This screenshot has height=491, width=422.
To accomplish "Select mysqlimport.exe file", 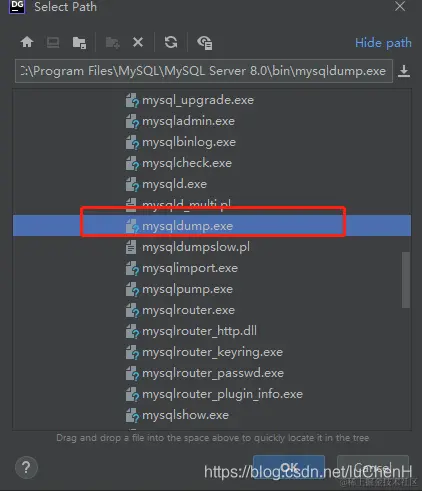I will [x=190, y=268].
